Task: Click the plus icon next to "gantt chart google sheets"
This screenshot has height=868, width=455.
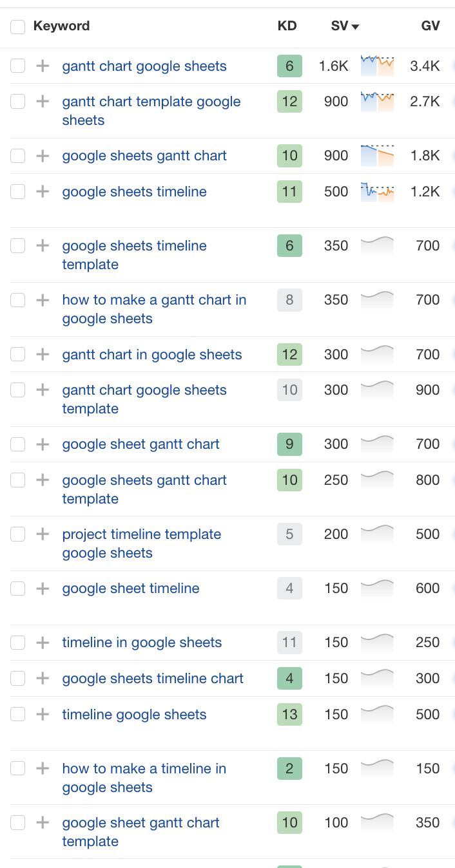Action: click(x=43, y=66)
